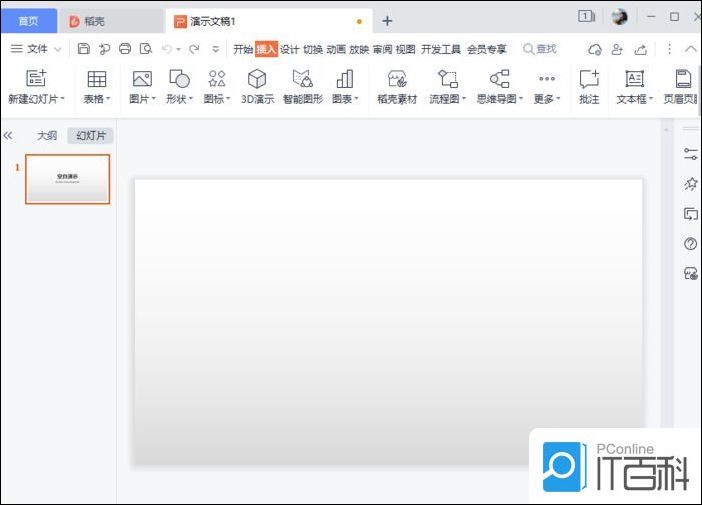Screen dimensions: 702x505
Task: Open the 切换 ribbon tab
Action: [313, 49]
